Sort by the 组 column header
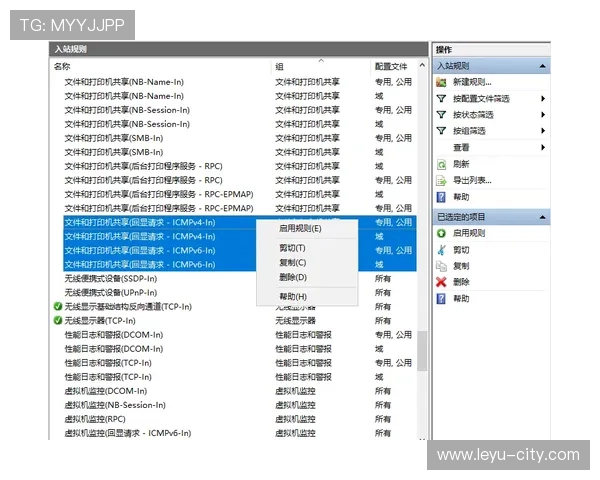The image size is (600, 480). pyautogui.click(x=279, y=67)
